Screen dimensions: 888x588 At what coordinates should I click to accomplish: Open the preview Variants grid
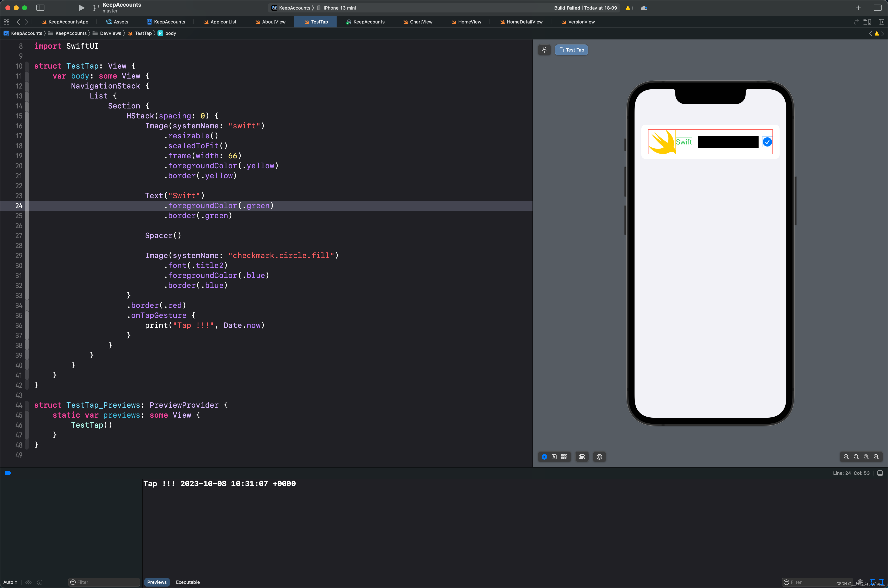pyautogui.click(x=564, y=457)
